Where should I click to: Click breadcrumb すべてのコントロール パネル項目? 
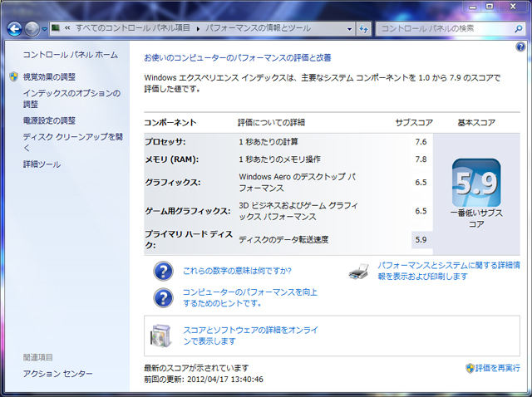[x=133, y=28]
